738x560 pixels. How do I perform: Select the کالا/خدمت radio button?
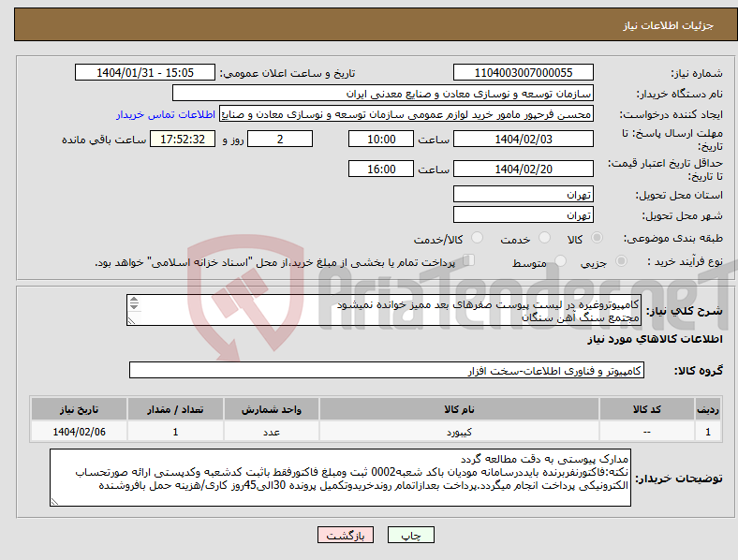478,238
